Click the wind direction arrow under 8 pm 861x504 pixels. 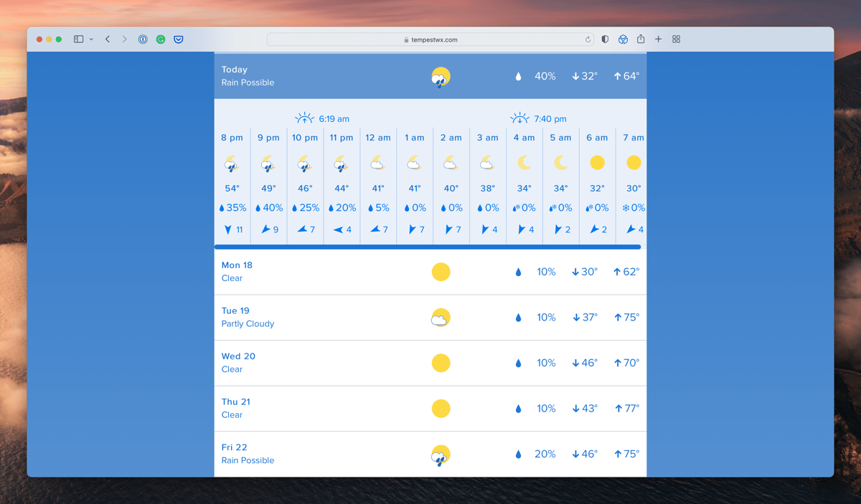(x=227, y=229)
